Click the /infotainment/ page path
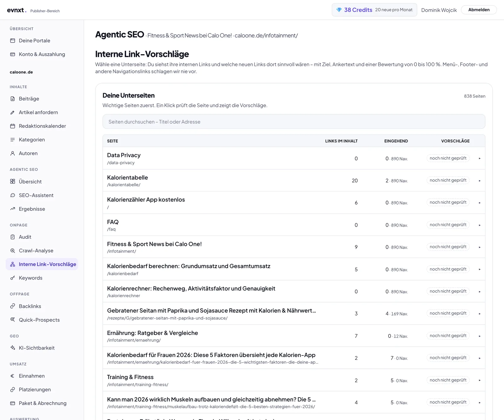This screenshot has width=504, height=420. pyautogui.click(x=122, y=251)
